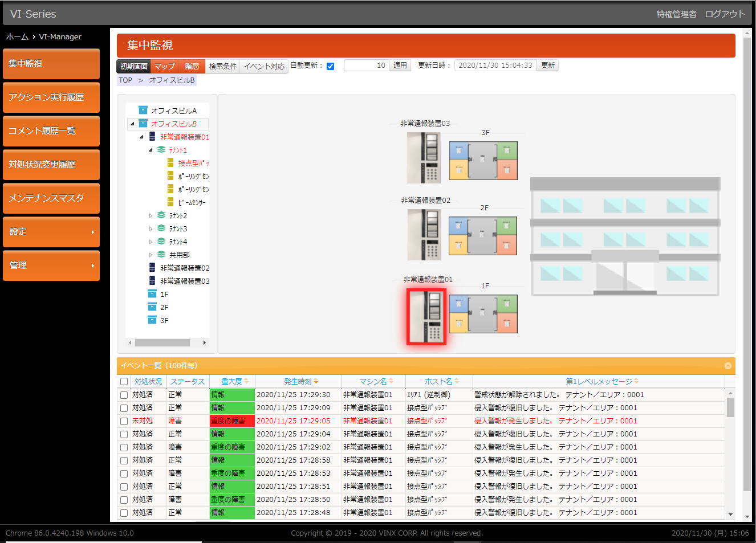Click the ﾃﾅﾝﾄ3 layers icon
Image resolution: width=756 pixels, height=543 pixels.
161,228
